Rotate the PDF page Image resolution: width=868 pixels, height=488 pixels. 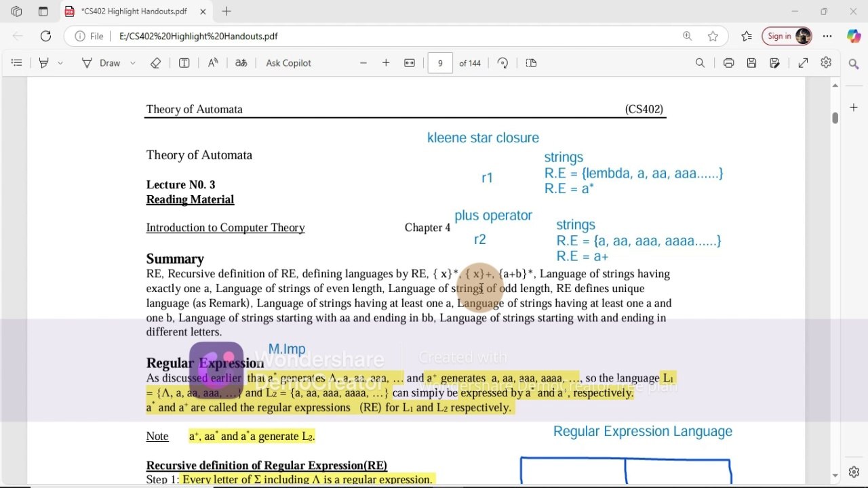[x=502, y=63]
